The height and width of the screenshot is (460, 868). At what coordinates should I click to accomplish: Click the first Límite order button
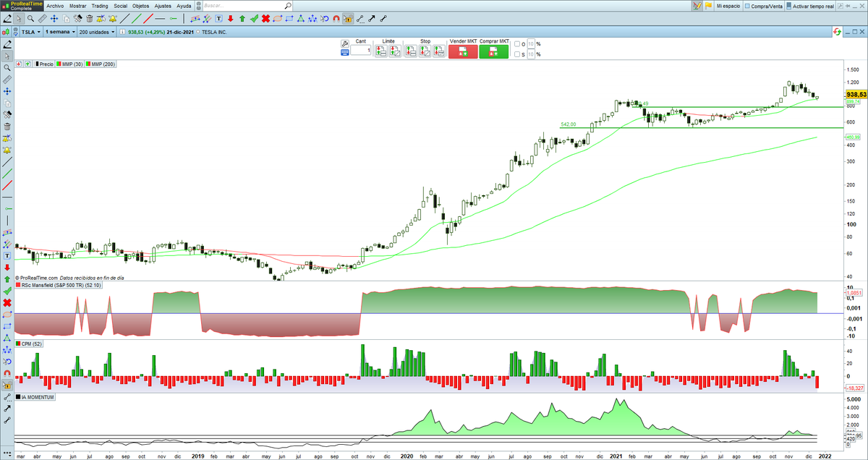381,51
